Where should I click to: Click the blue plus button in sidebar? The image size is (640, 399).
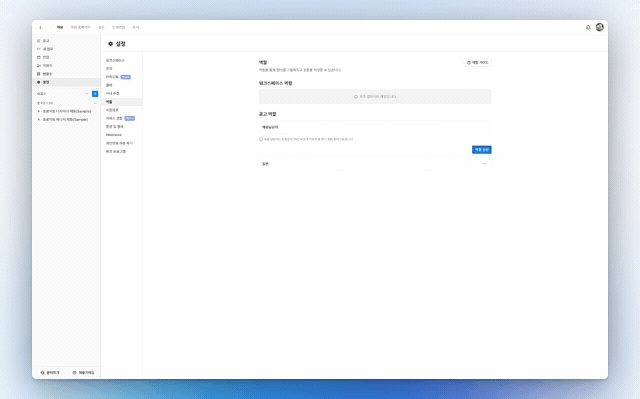pyautogui.click(x=95, y=94)
